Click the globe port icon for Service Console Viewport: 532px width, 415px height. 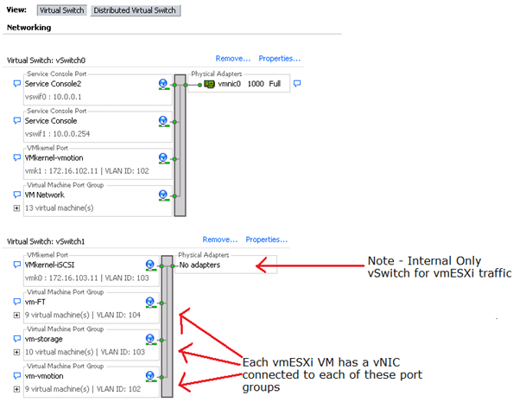(162, 122)
